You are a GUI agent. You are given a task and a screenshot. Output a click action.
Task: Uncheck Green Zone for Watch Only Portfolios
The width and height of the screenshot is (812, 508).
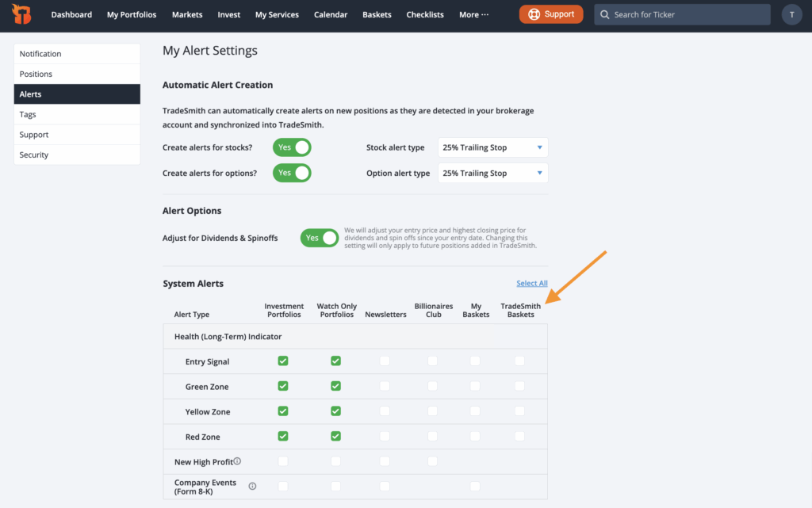tap(335, 386)
